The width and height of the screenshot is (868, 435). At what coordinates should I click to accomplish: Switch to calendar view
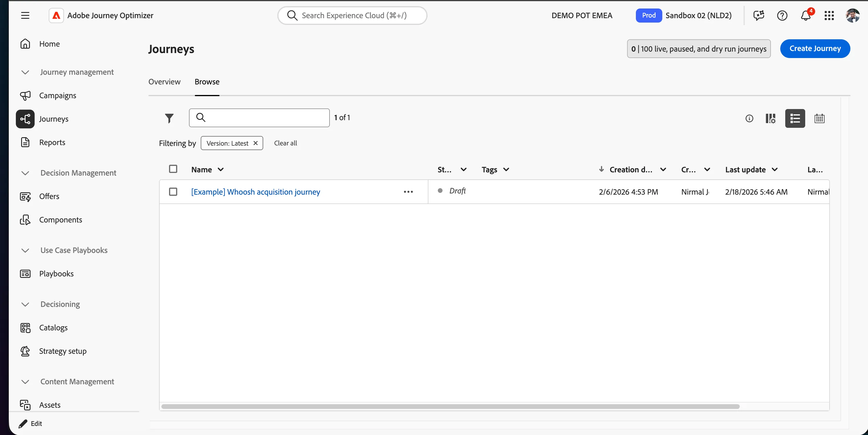click(820, 118)
